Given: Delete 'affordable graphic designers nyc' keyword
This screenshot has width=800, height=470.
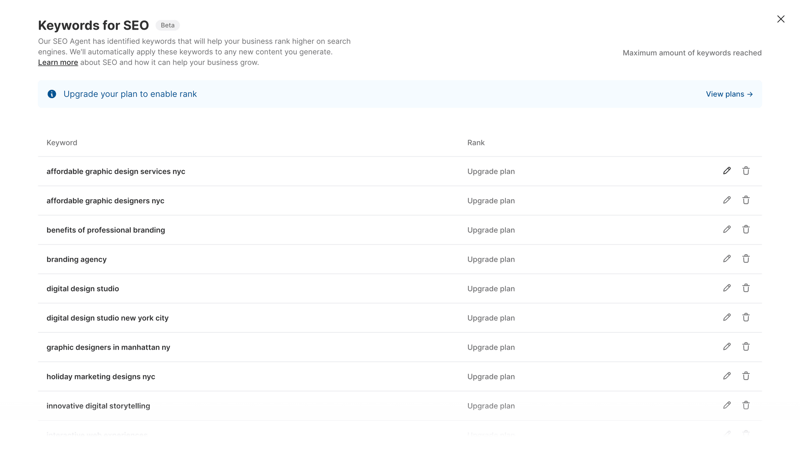Looking at the screenshot, I should coord(746,200).
